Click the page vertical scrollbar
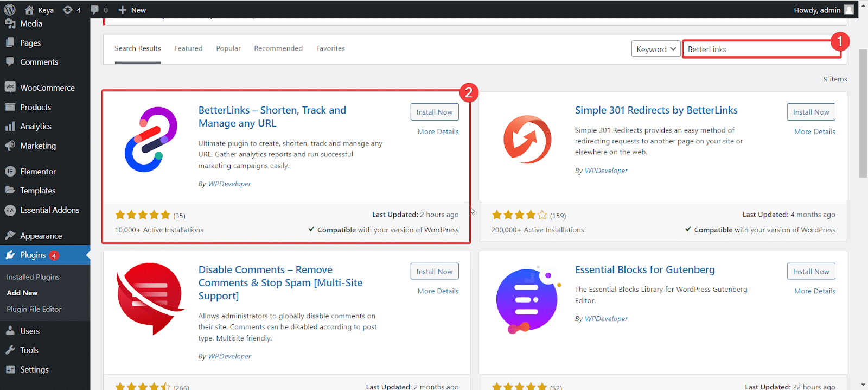The image size is (868, 390). pos(863,114)
